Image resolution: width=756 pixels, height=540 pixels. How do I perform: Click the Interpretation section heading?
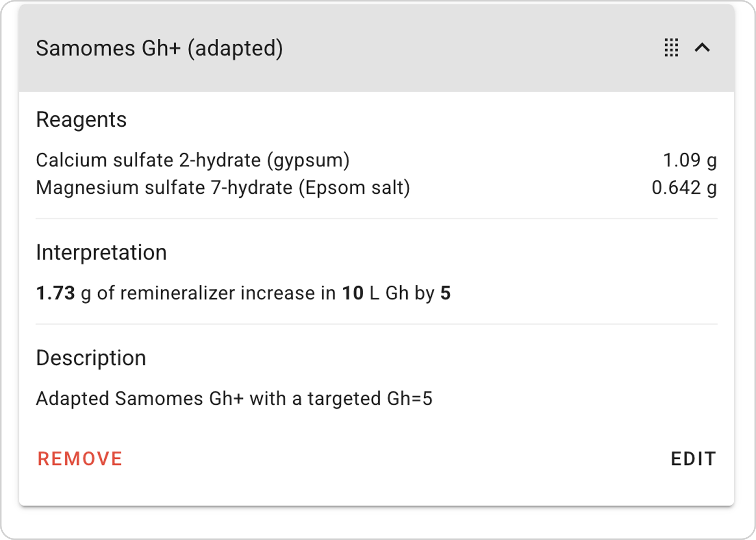pyautogui.click(x=101, y=253)
